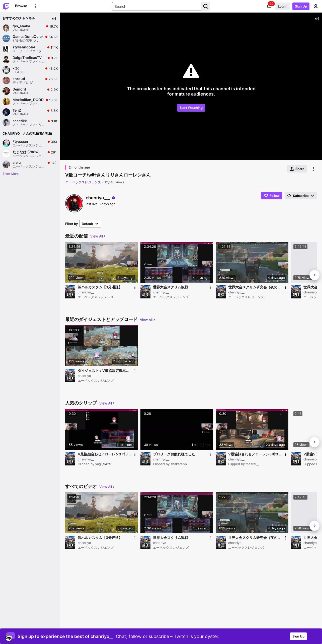
Task: Open options for プロリーグお疲れ様でした clip
Action: [x=210, y=454]
